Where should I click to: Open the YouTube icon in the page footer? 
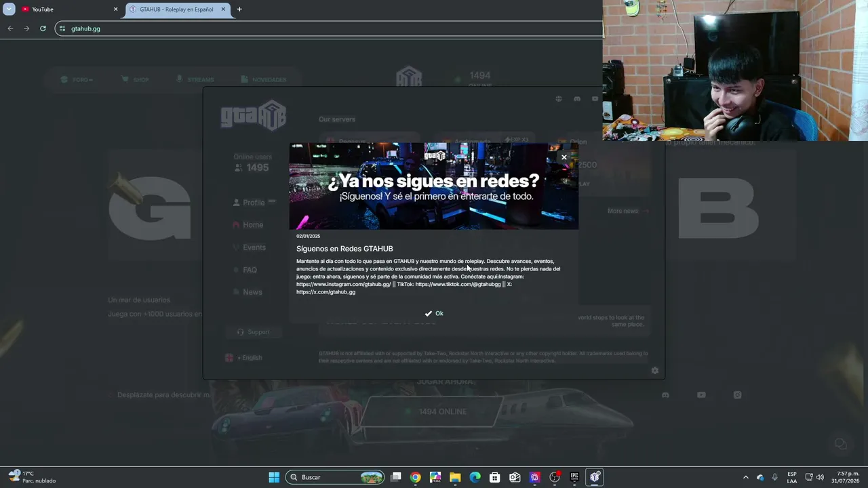tap(701, 395)
